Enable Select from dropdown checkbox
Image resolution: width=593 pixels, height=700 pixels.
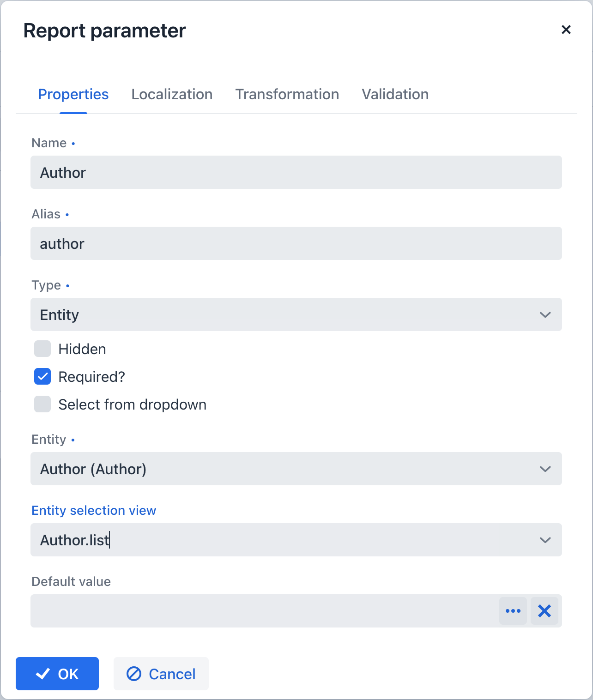[x=42, y=404]
